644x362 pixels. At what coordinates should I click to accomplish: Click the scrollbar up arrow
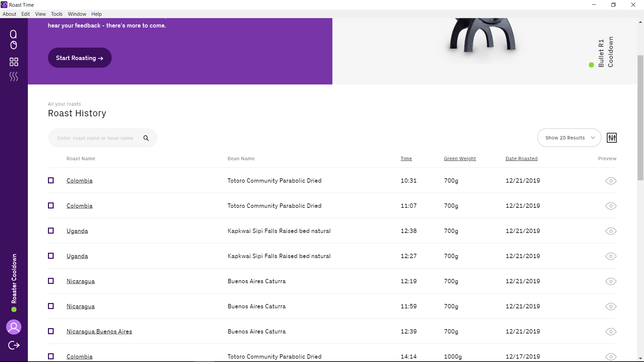[640, 22]
